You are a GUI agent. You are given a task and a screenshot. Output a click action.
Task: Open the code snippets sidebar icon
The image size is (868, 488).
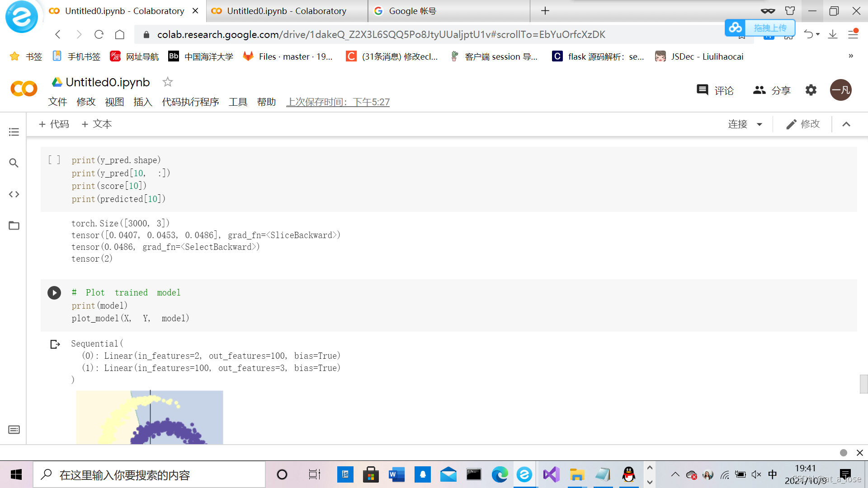click(14, 194)
